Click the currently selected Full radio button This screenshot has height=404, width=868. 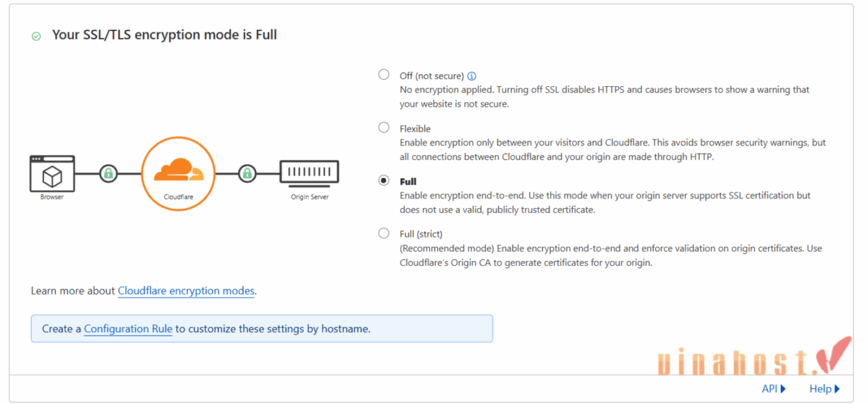click(384, 180)
